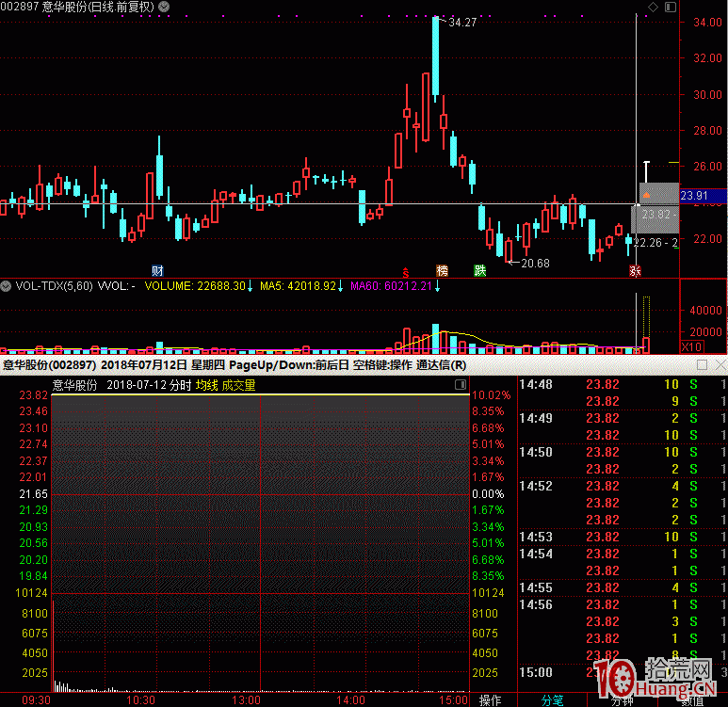Click the 09:30 time axis label
Viewport: 728px width, 707px height.
click(36, 700)
